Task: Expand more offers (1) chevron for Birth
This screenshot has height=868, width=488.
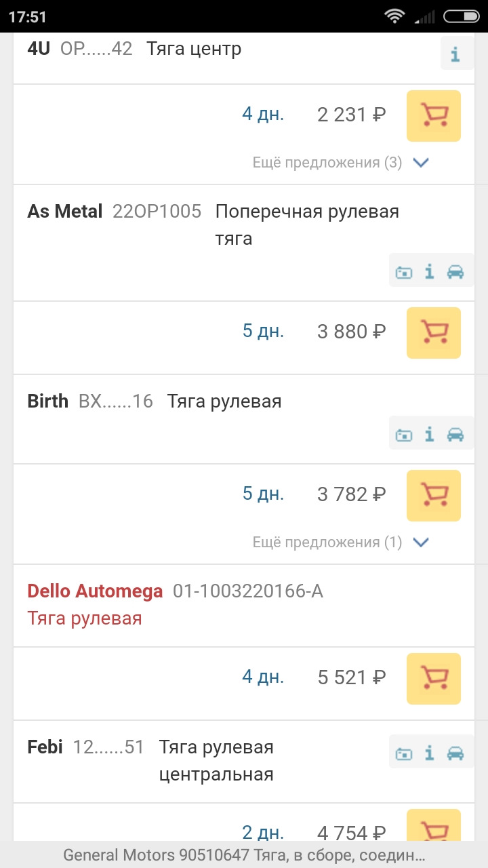Action: click(x=422, y=542)
